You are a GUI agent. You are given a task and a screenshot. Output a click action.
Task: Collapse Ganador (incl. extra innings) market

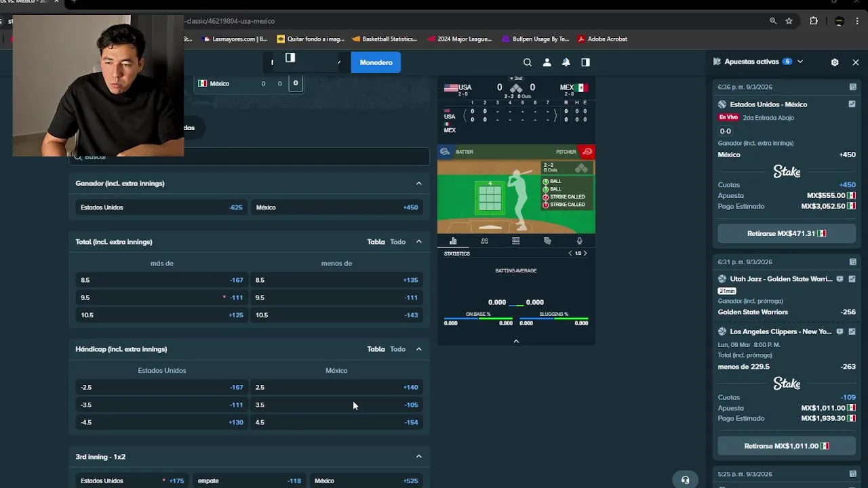tap(418, 183)
